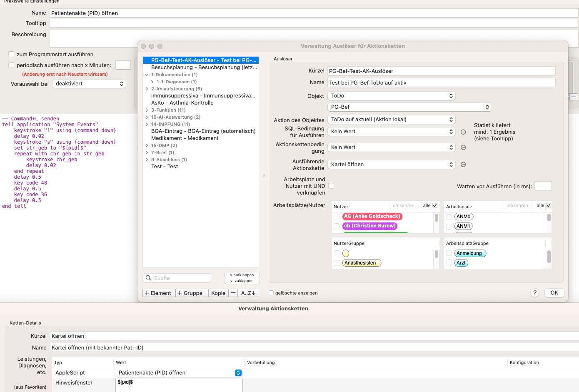Click the magnifier icon in Suche field
This screenshot has height=392, width=579.
pyautogui.click(x=148, y=278)
